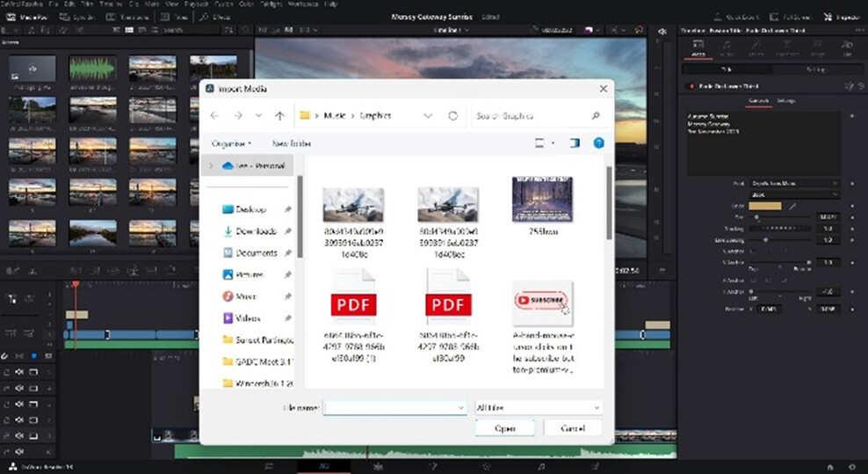Refresh the Graphics folder listing
Screen dimensions: 868x474
tap(453, 115)
